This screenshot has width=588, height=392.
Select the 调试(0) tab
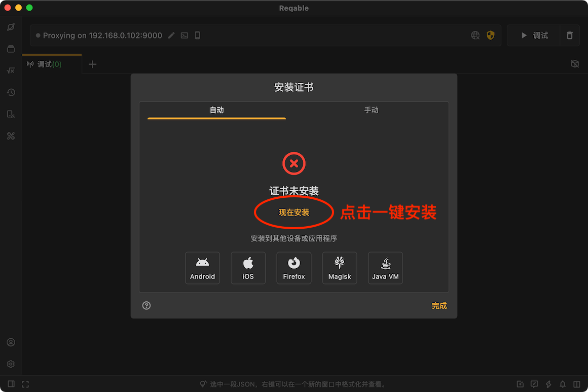coord(52,64)
